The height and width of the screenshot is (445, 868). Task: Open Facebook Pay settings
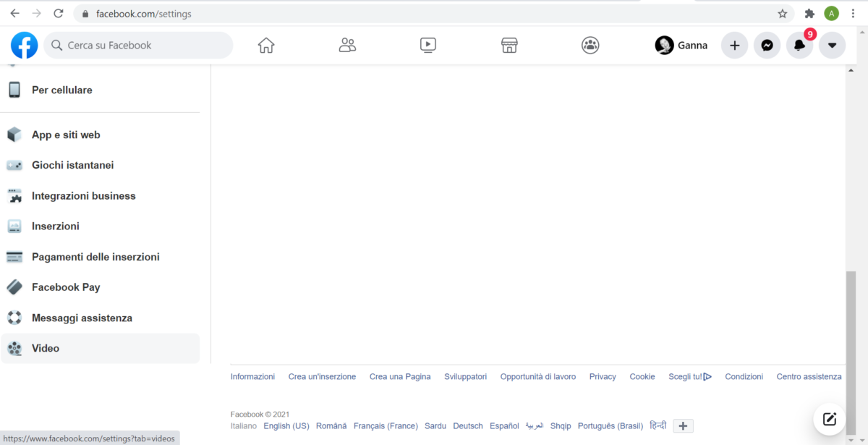(x=66, y=287)
